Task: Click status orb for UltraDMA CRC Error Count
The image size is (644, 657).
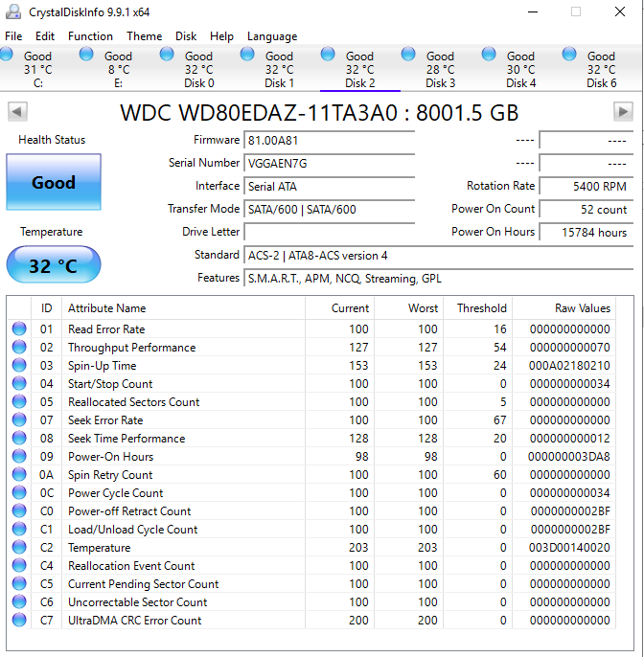Action: tap(19, 621)
